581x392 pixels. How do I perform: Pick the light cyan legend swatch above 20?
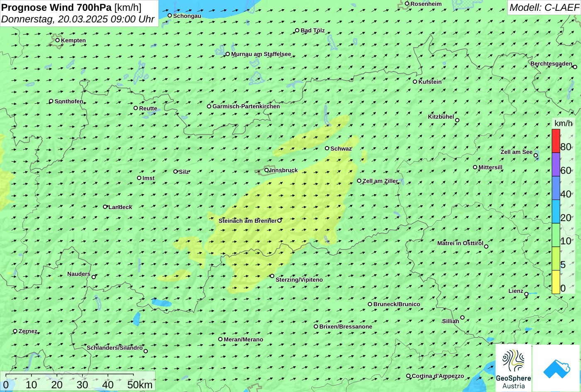(x=556, y=212)
